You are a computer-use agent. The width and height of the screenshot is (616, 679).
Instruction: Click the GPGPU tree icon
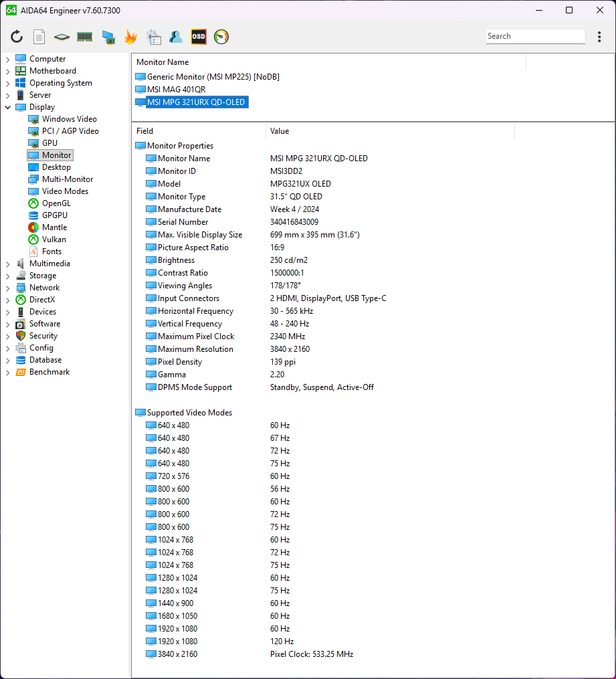33,215
